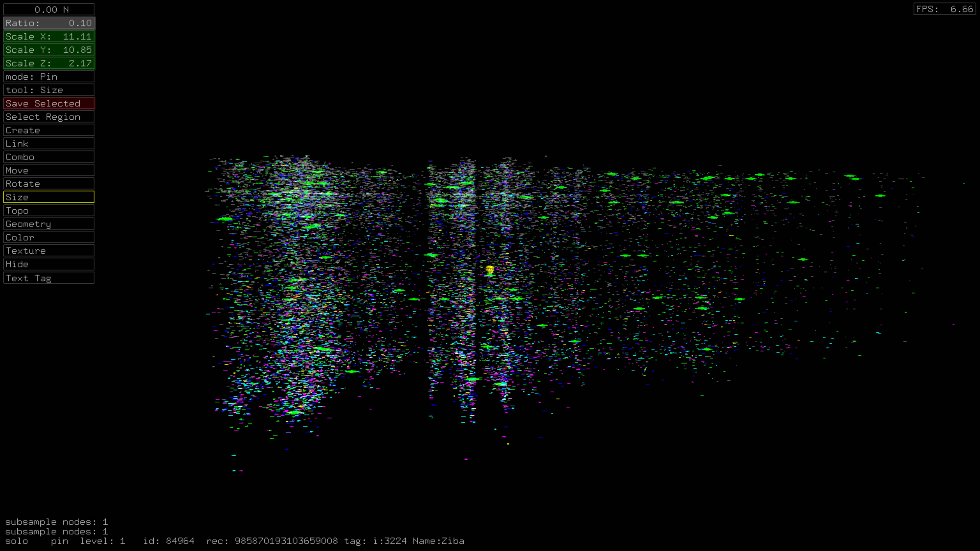Choose the Select Region tool

coord(49,117)
